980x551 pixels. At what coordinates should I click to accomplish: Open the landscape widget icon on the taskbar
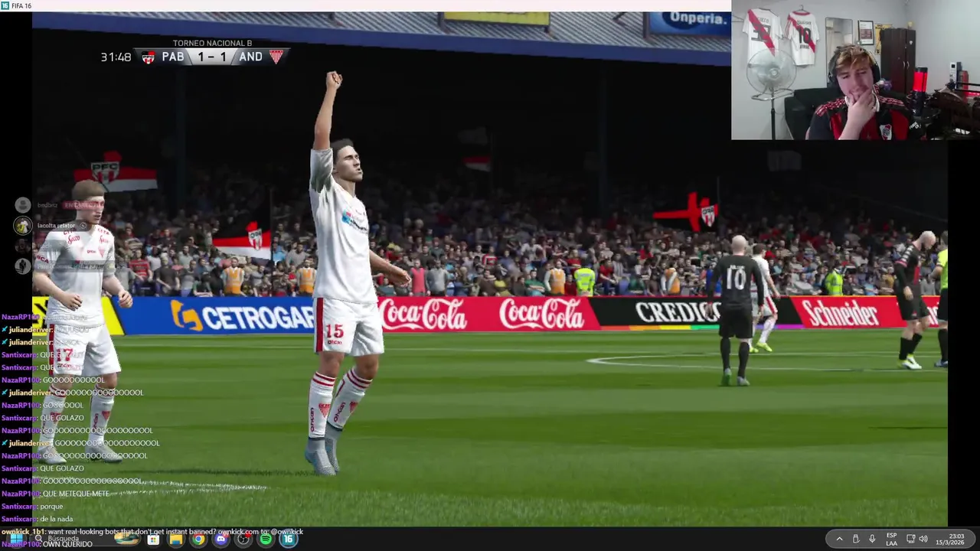click(x=127, y=539)
